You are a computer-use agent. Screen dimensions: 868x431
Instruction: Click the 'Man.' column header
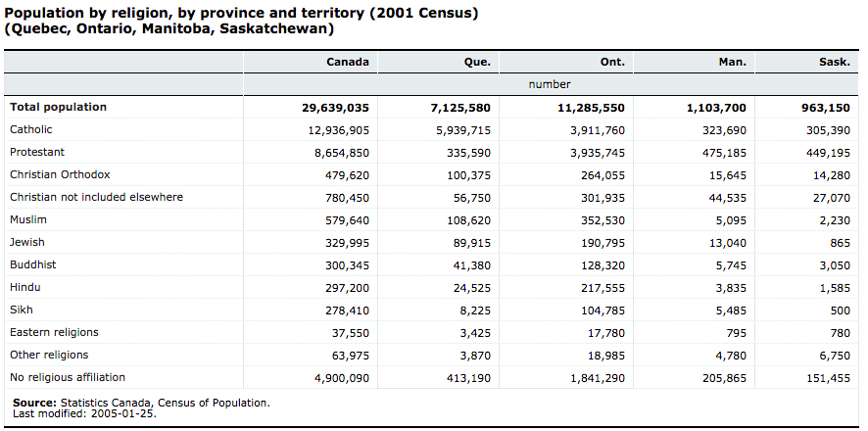pyautogui.click(x=733, y=62)
